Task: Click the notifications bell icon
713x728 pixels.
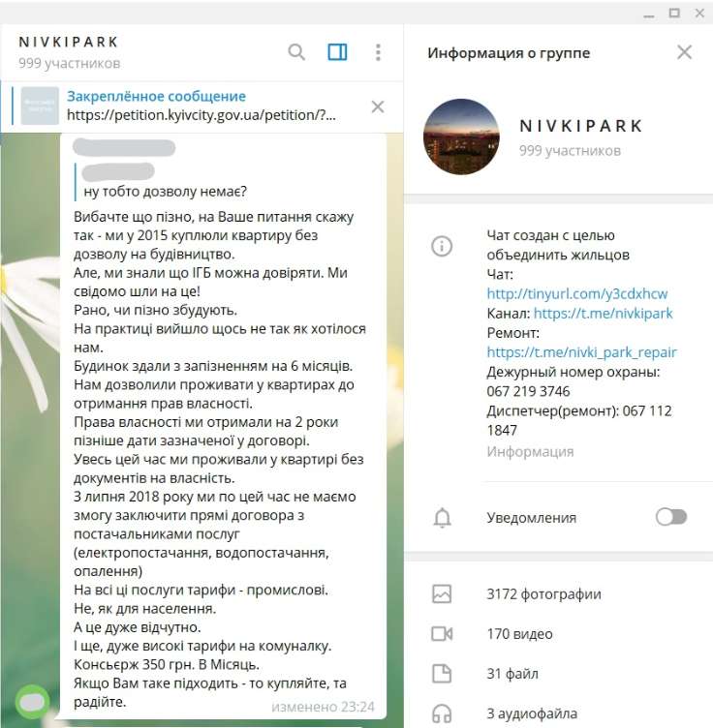Action: (x=442, y=517)
